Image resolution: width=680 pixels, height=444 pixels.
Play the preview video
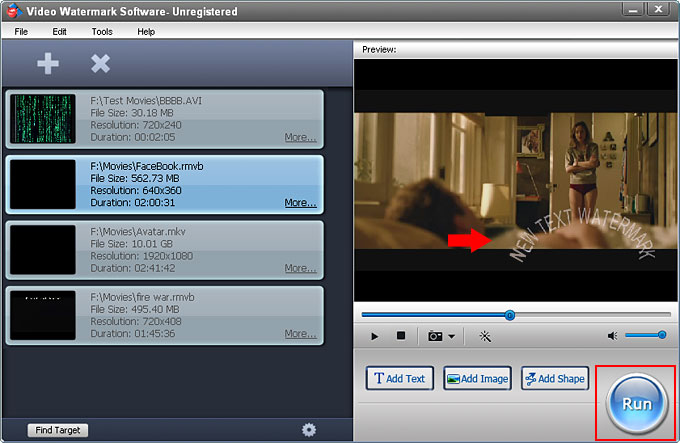click(375, 336)
